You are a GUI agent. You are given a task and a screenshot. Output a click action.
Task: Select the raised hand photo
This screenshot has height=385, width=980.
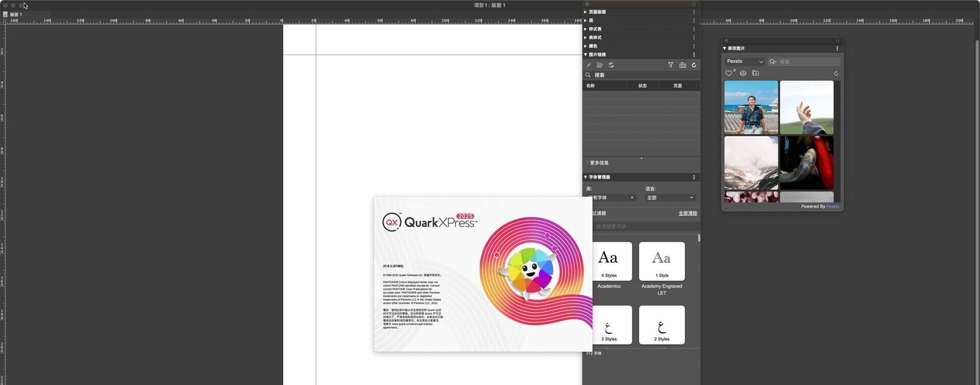coord(807,107)
